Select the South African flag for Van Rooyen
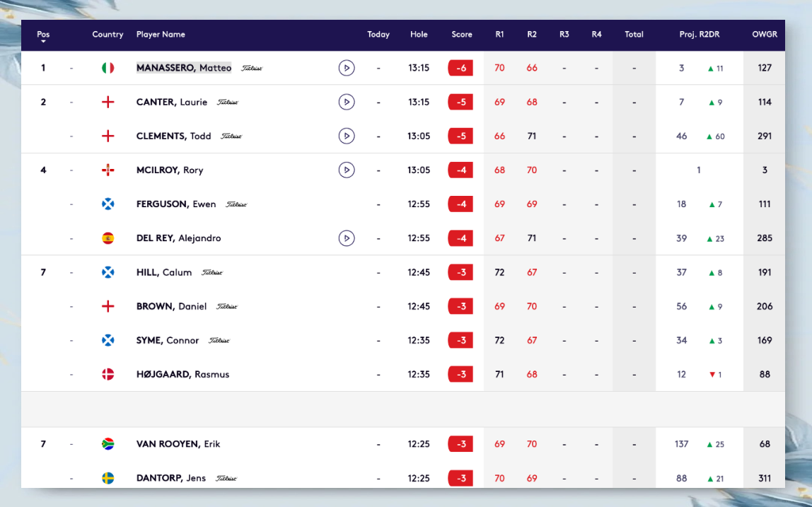Viewport: 812px width, 507px height. 108,444
